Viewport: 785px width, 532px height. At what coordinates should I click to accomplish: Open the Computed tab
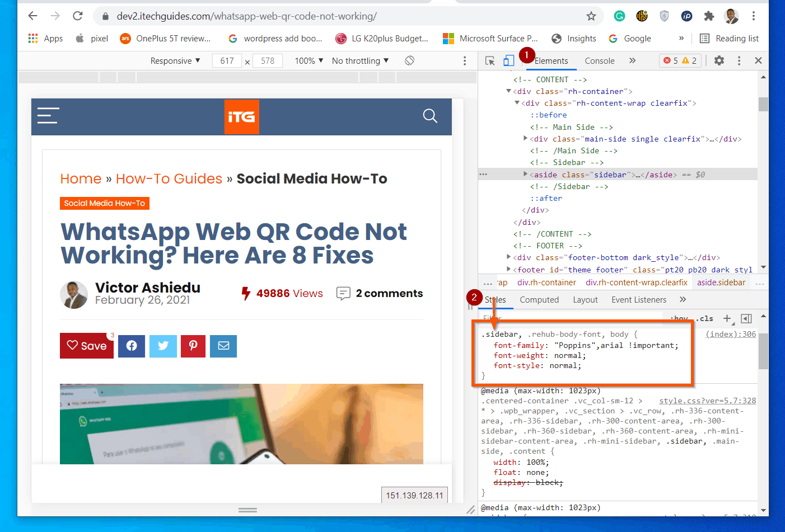539,300
